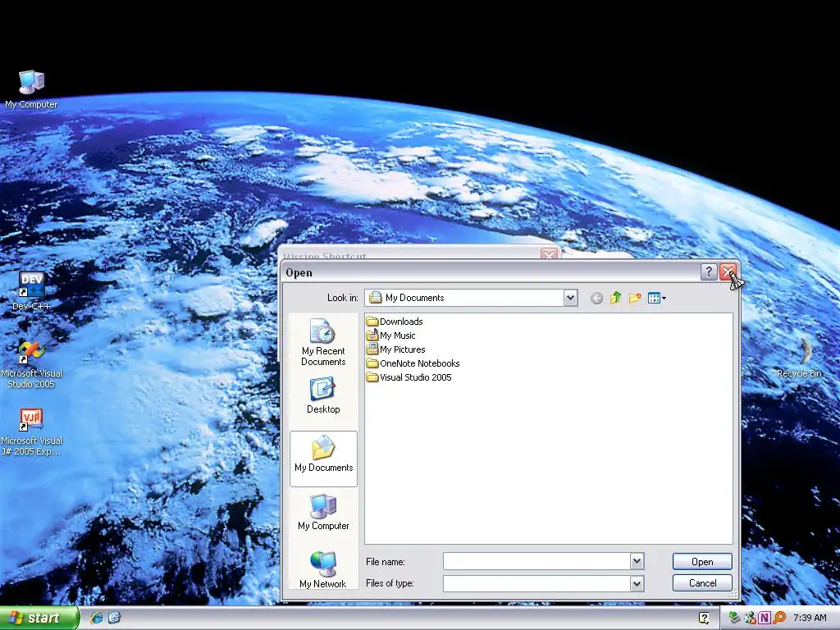
Task: Click the orange magnifier tray icon
Action: [x=779, y=618]
